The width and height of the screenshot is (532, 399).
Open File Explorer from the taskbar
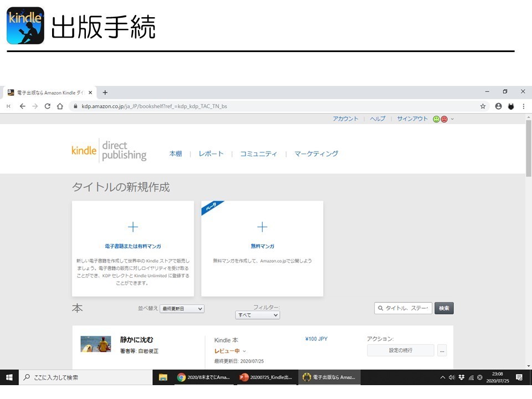tap(163, 377)
